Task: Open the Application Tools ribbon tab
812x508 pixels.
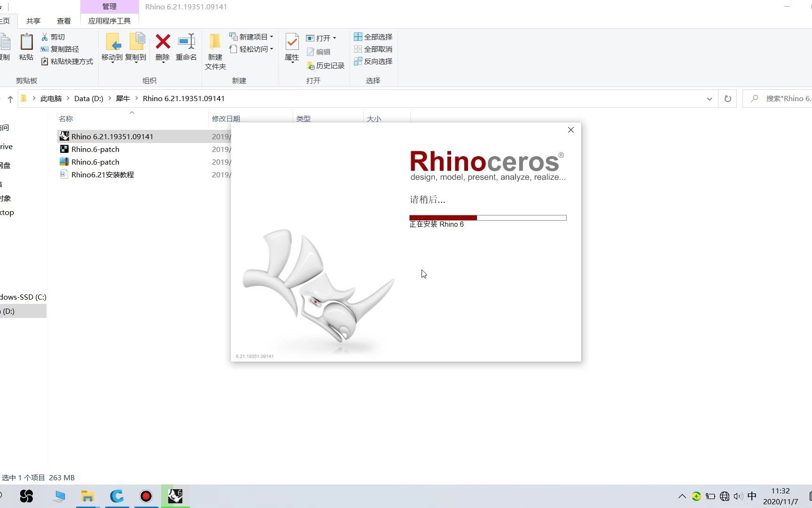Action: click(x=109, y=21)
